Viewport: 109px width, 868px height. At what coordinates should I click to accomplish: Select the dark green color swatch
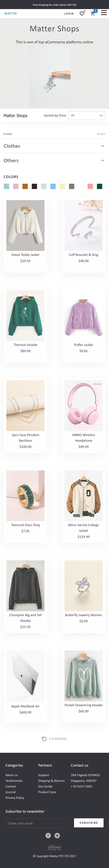[100, 186]
